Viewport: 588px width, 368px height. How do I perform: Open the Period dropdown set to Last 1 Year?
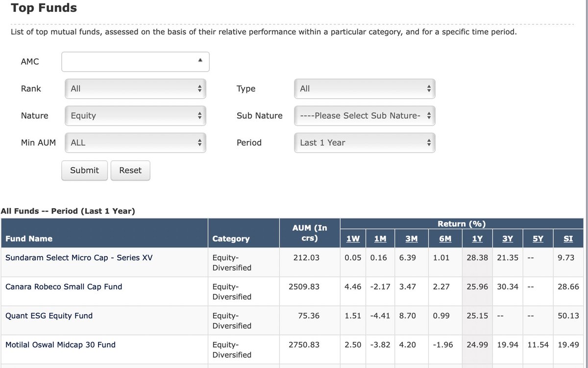tap(365, 143)
